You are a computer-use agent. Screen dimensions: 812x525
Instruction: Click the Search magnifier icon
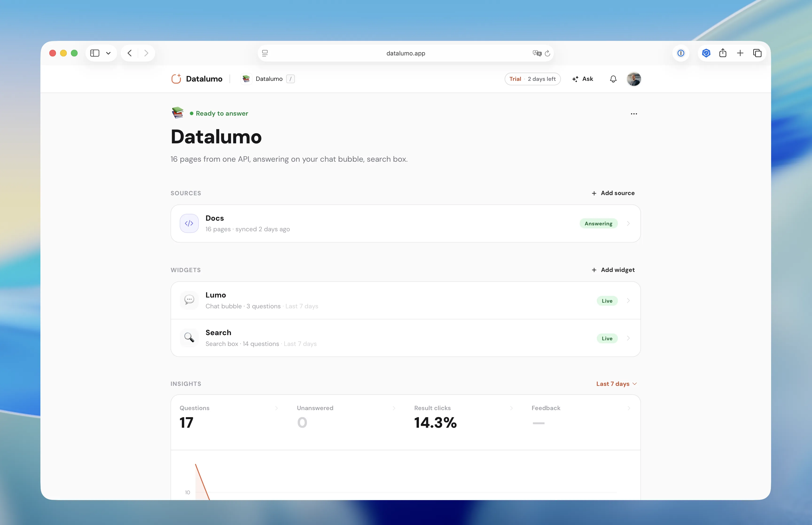[189, 338]
